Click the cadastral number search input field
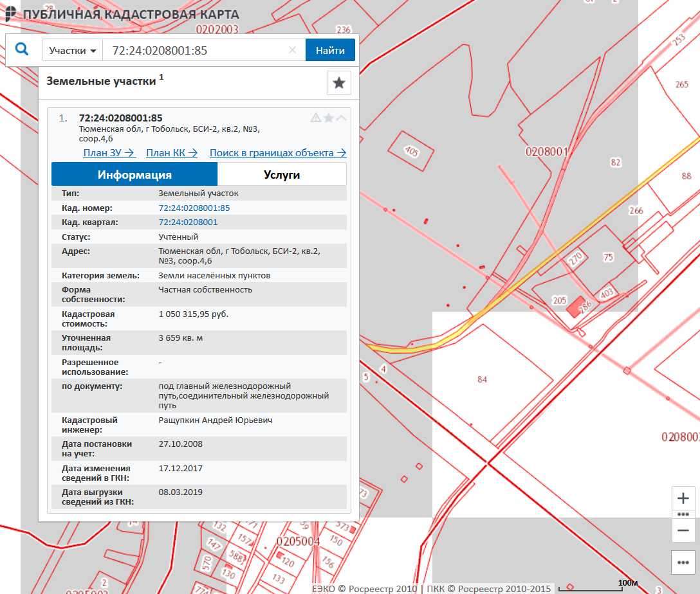The image size is (700, 594). [x=196, y=50]
